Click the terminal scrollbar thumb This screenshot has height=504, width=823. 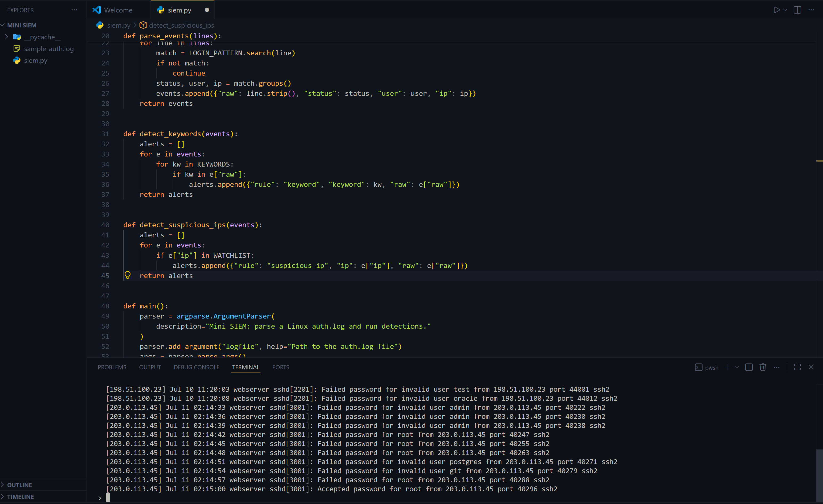(819, 475)
